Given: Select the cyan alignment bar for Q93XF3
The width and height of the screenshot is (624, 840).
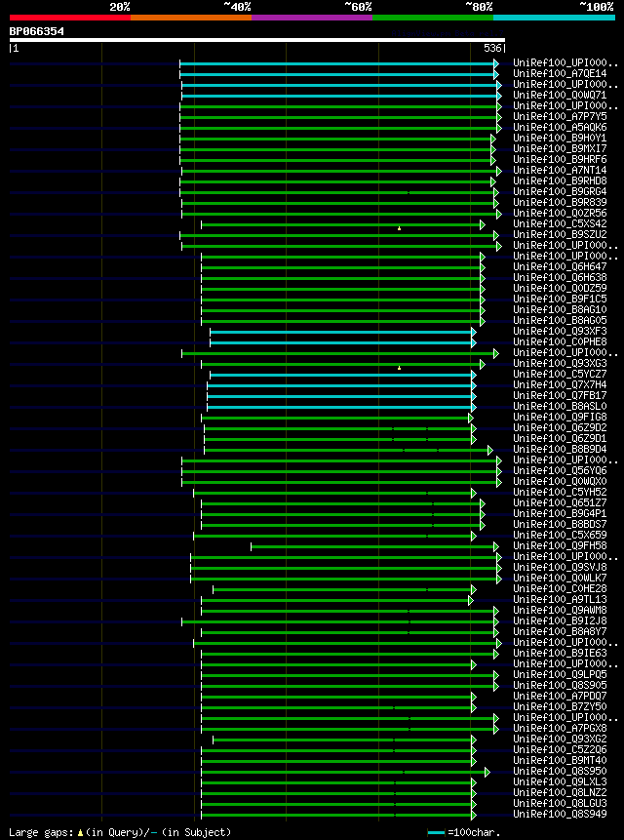Looking at the screenshot, I should [341, 332].
